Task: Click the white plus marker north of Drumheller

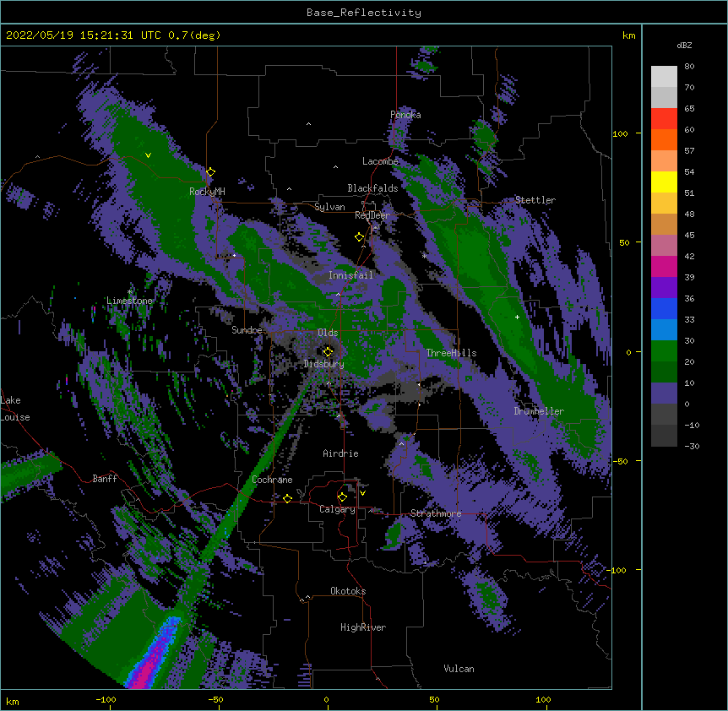Action: click(x=517, y=317)
